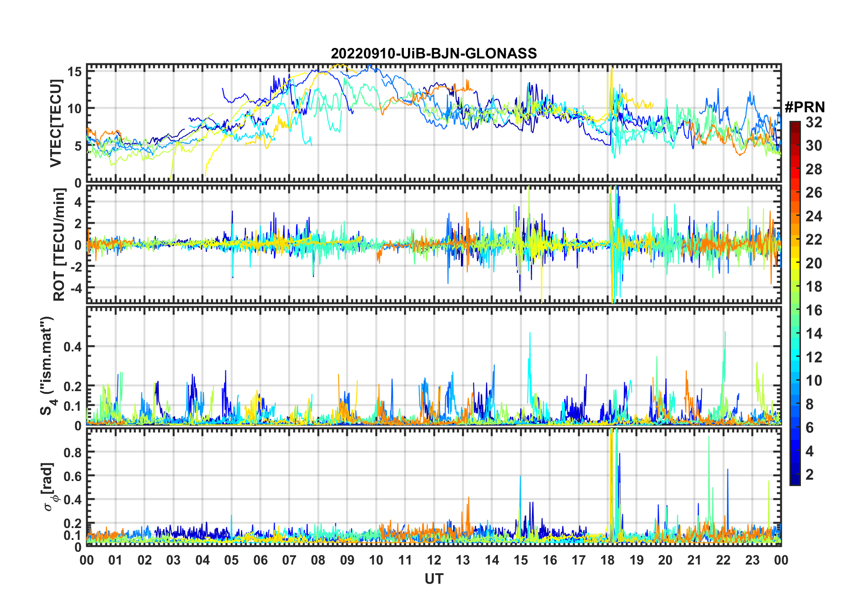This screenshot has width=868, height=607.
Task: Click the sigma phi [rad] axis label
Action: pos(48,487)
